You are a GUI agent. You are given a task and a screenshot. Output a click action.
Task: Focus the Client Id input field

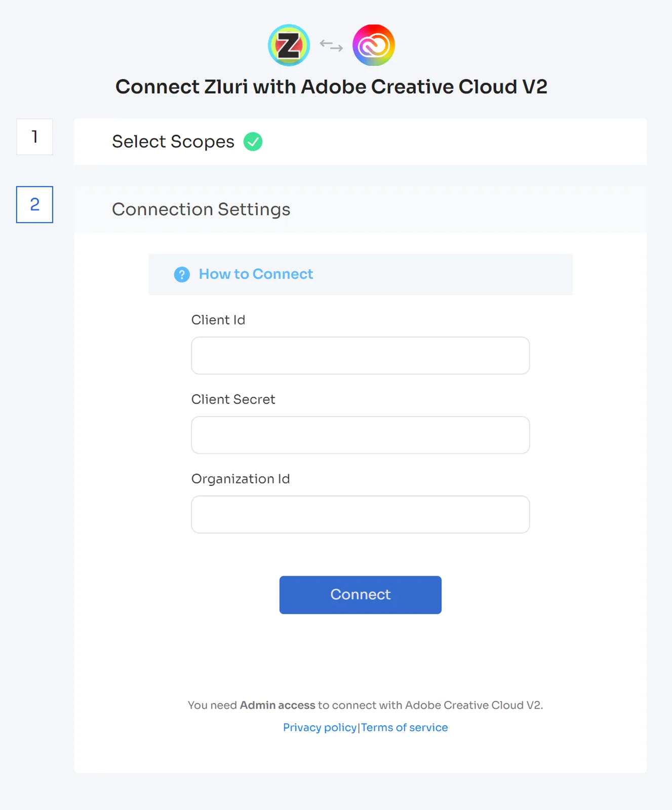360,355
